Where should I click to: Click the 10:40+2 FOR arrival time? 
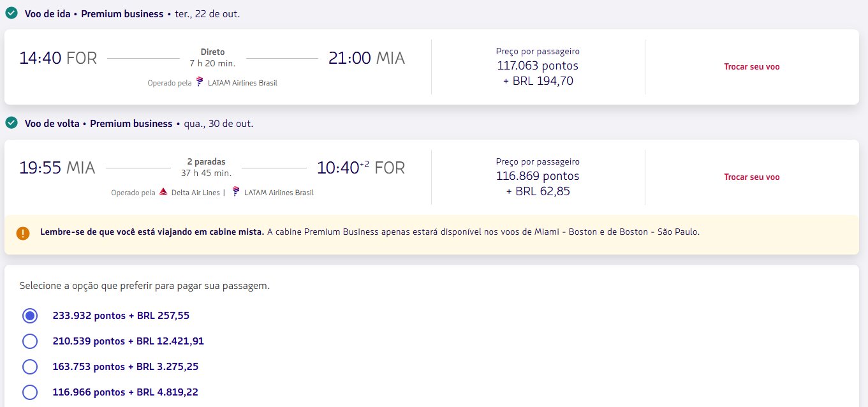(360, 168)
